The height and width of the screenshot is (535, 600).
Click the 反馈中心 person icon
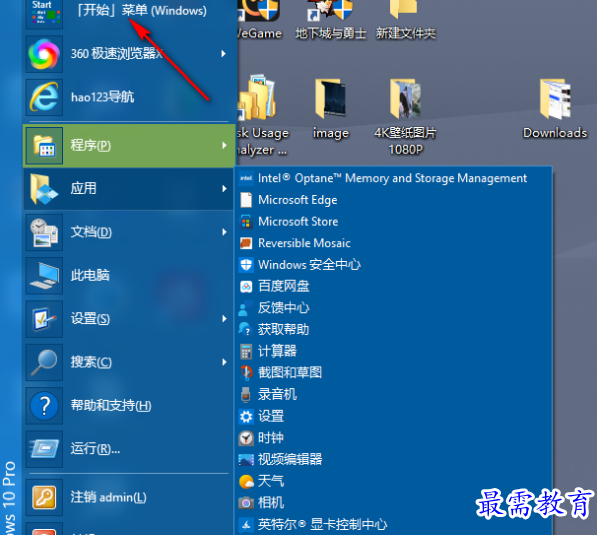coord(245,308)
